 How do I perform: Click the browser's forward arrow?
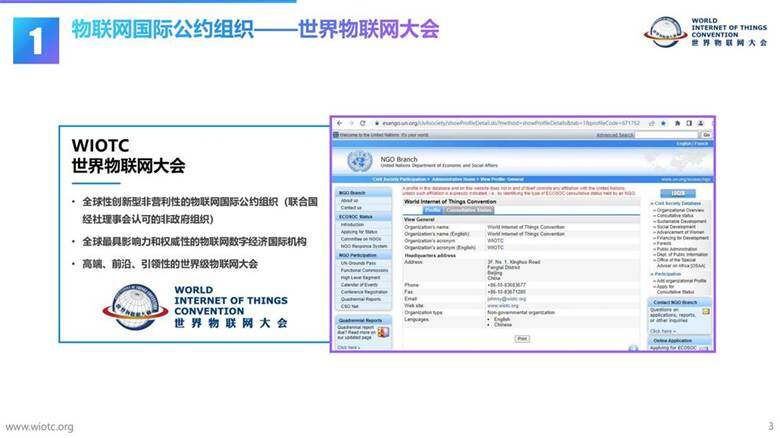351,123
